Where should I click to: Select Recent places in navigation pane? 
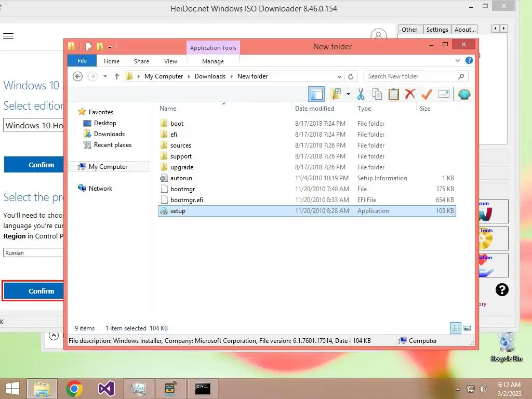pyautogui.click(x=113, y=145)
